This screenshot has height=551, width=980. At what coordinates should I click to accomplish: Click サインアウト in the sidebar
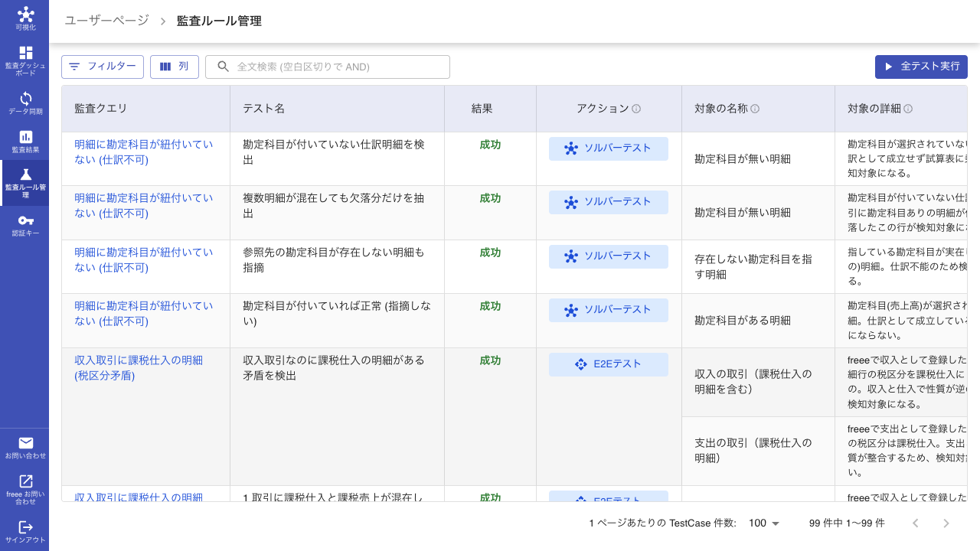[x=24, y=532]
